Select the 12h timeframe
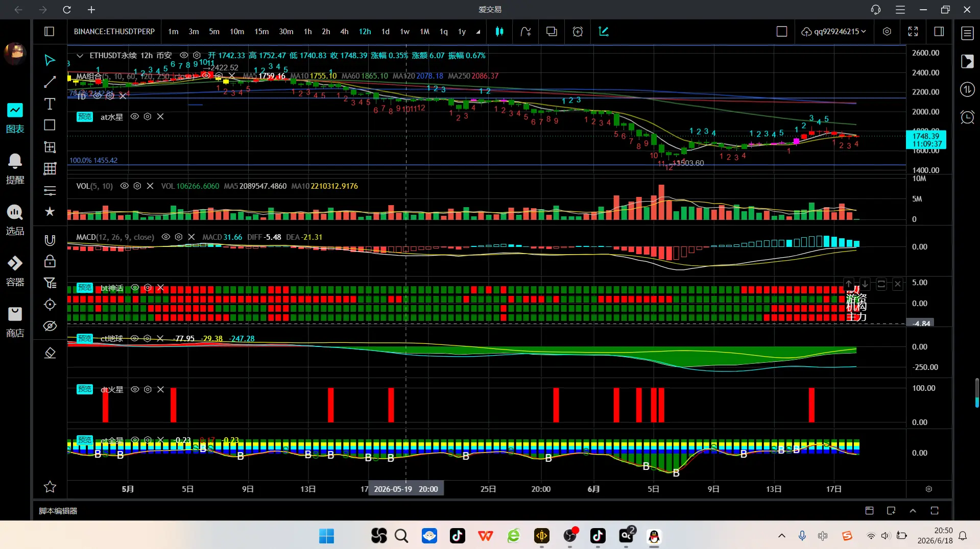The width and height of the screenshot is (980, 549). pos(365,32)
